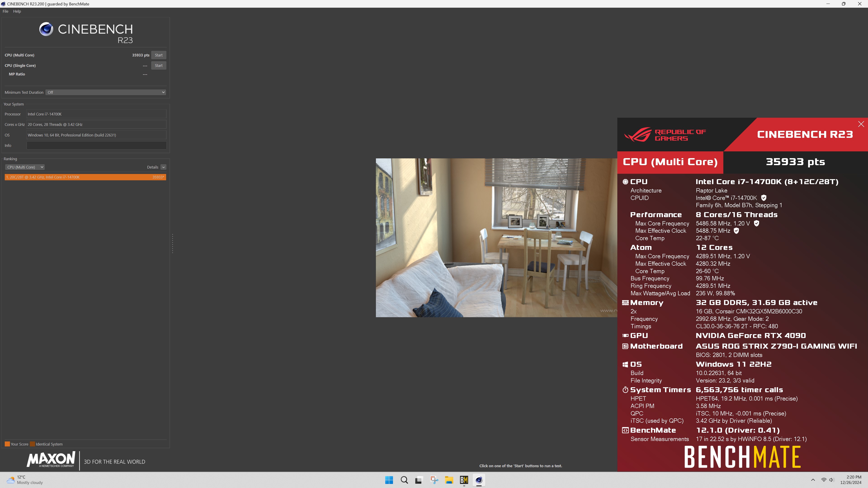Click the Info input field
Image resolution: width=868 pixels, height=488 pixels.
click(96, 145)
